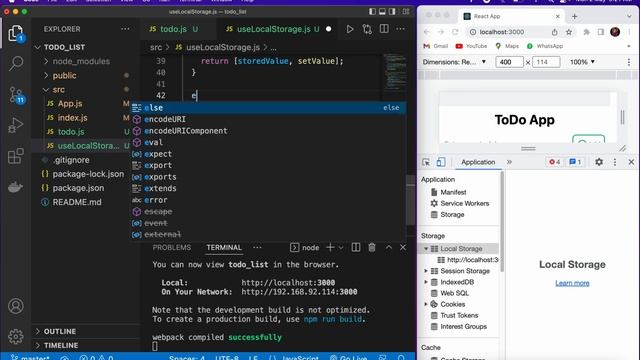Open the Dimensions responsive dropdown
The height and width of the screenshot is (360, 640).
tap(454, 62)
